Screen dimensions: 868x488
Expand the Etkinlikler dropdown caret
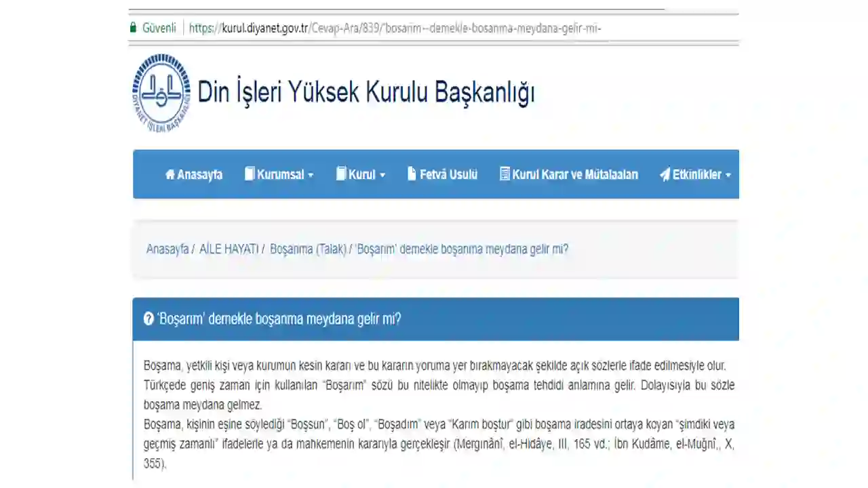point(728,175)
